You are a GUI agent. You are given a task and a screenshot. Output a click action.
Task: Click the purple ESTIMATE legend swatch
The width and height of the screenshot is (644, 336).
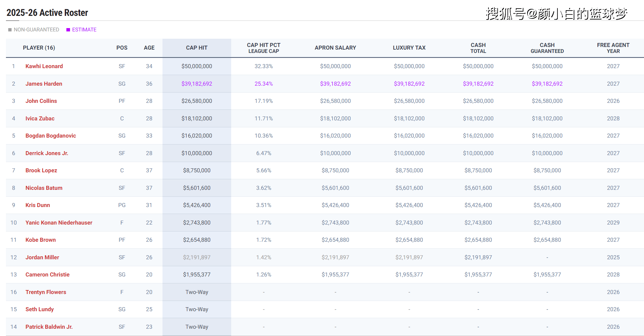pos(68,30)
